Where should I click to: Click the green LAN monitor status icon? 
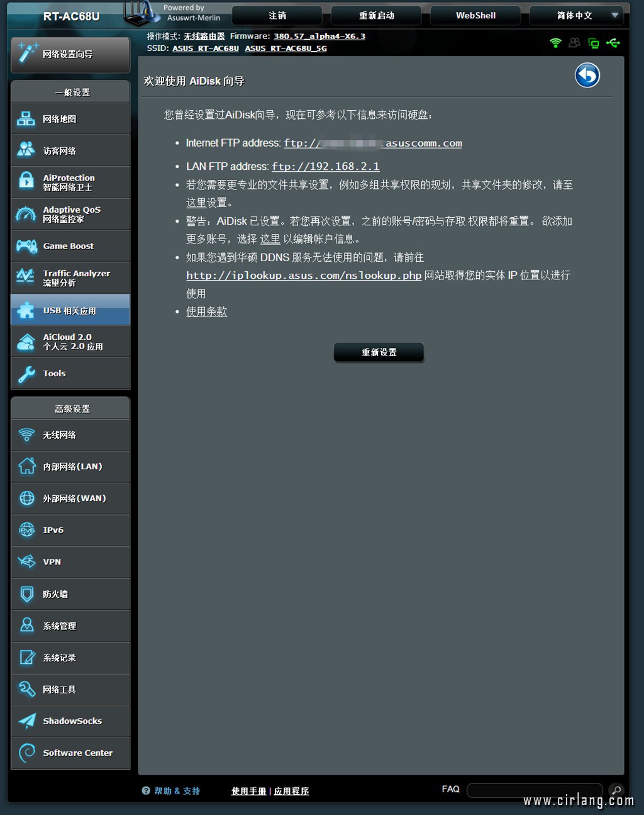point(593,43)
